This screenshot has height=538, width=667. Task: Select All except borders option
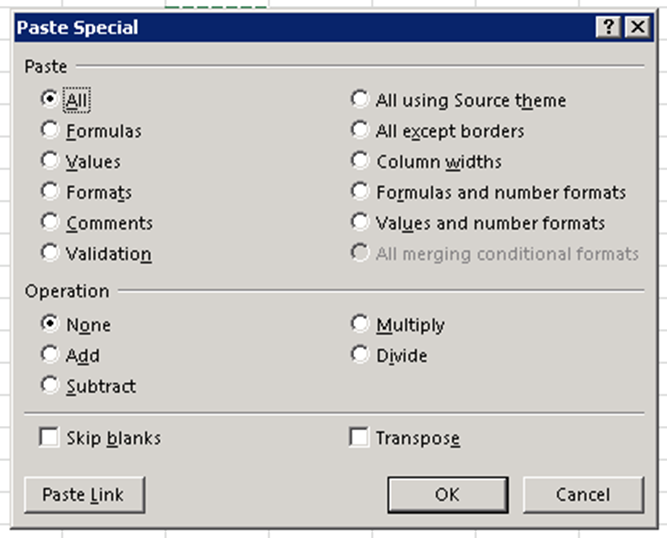pyautogui.click(x=360, y=130)
